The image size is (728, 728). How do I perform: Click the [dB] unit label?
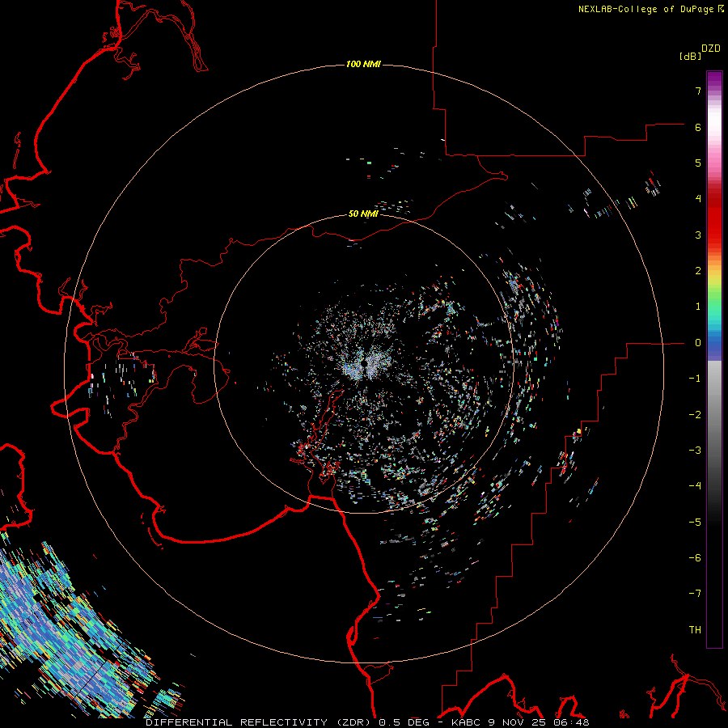point(690,56)
